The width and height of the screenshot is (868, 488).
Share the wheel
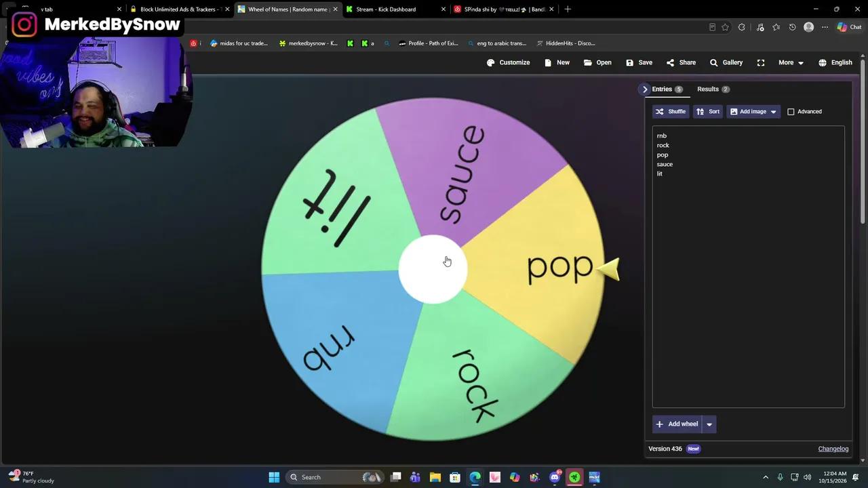point(681,62)
